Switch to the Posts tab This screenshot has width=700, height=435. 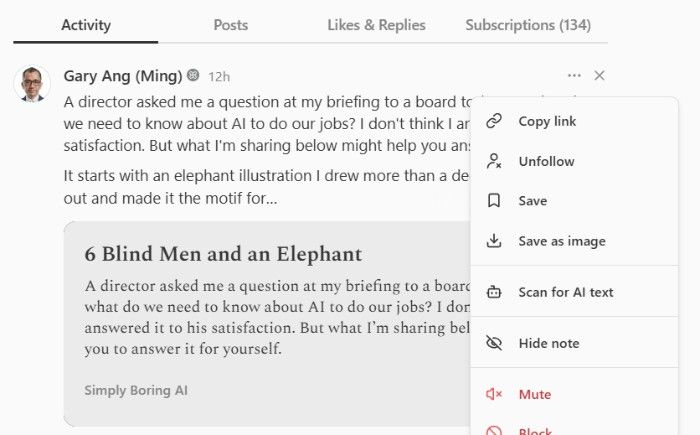(230, 25)
